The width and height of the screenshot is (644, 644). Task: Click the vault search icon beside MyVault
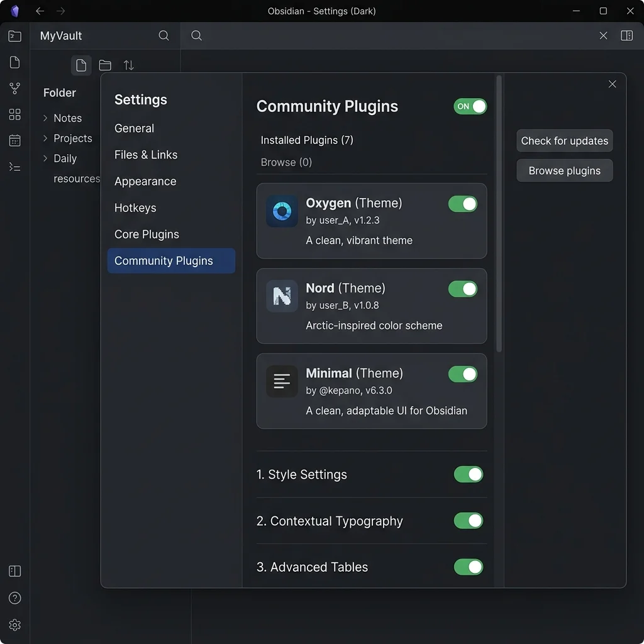[x=164, y=36]
